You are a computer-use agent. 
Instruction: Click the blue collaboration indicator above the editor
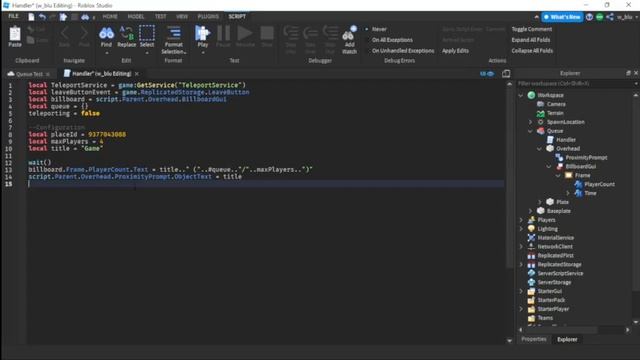tap(487, 74)
